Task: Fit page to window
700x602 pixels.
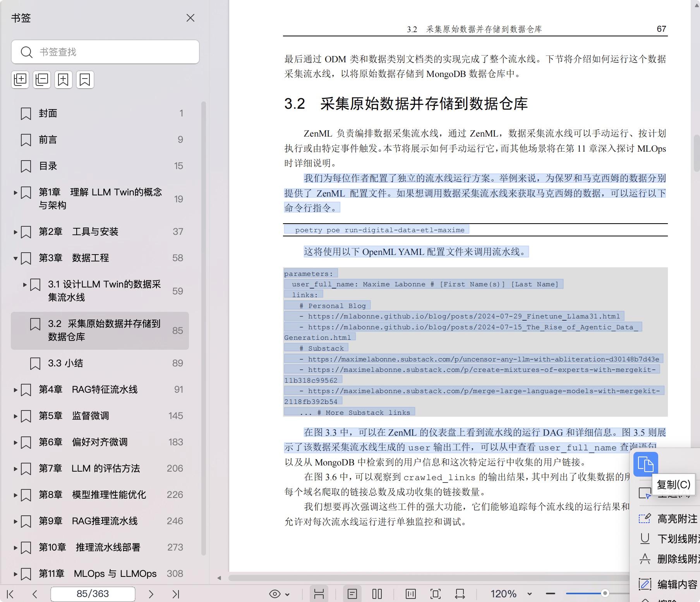Action: click(436, 594)
